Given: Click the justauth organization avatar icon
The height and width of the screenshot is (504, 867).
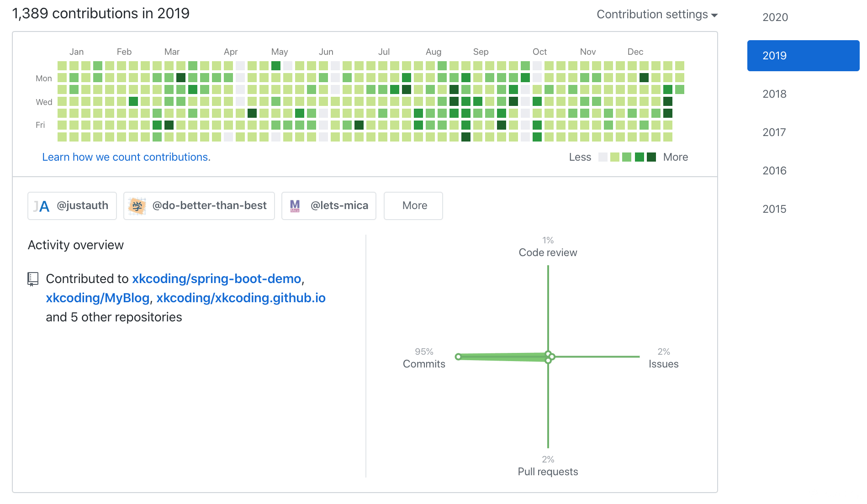Looking at the screenshot, I should pyautogui.click(x=42, y=206).
